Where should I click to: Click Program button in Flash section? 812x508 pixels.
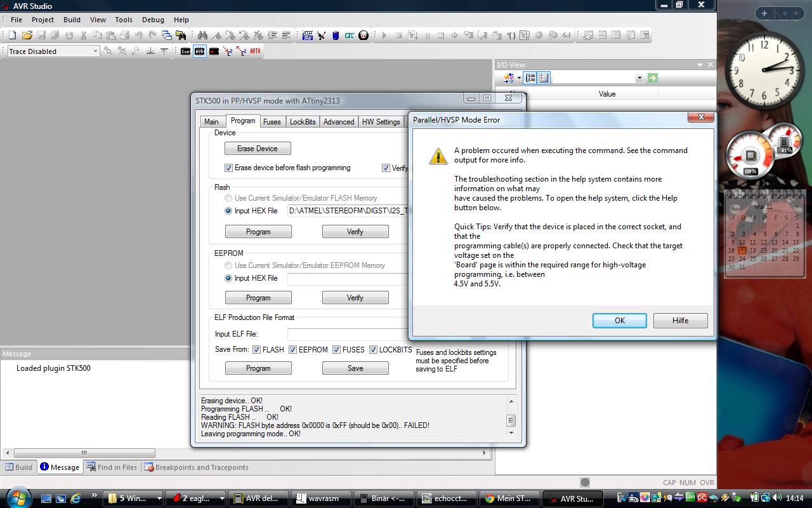(258, 232)
